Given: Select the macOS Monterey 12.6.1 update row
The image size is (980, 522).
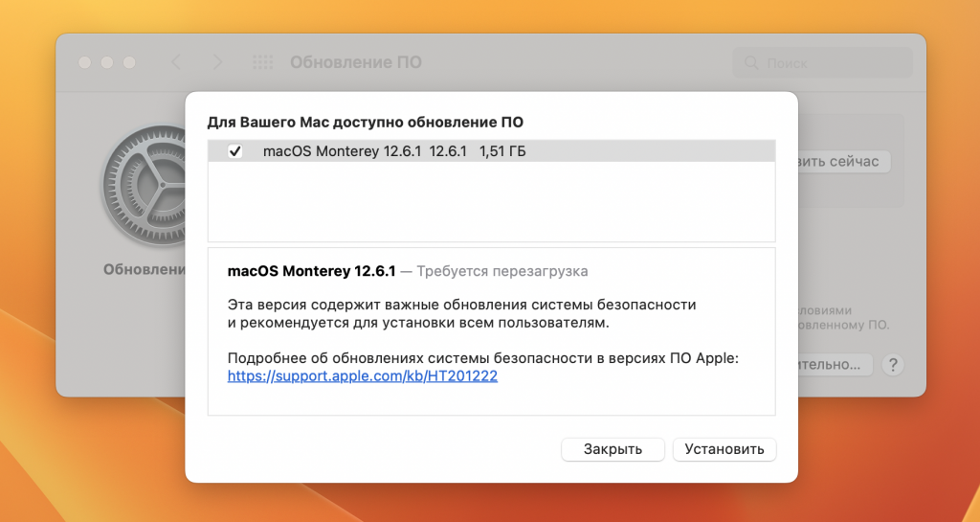Looking at the screenshot, I should (491, 151).
